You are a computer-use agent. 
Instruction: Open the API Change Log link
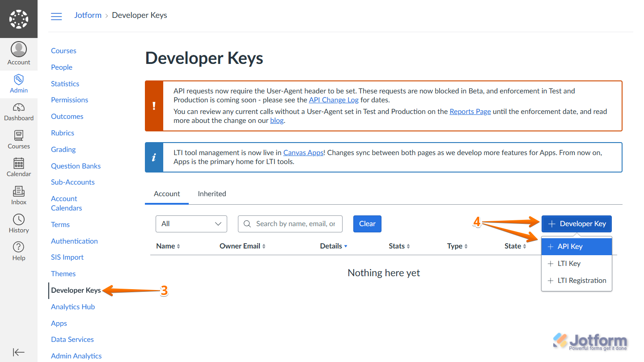click(x=334, y=100)
